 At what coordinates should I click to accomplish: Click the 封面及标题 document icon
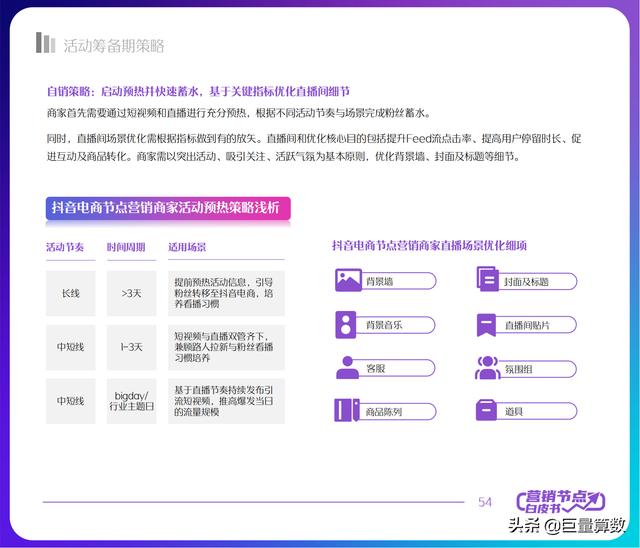coord(488,279)
